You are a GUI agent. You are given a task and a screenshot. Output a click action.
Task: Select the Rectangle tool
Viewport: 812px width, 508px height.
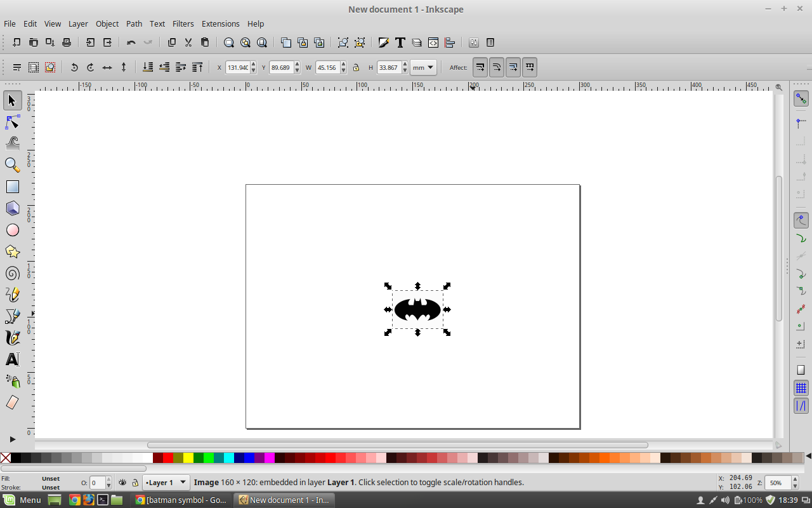click(x=12, y=187)
